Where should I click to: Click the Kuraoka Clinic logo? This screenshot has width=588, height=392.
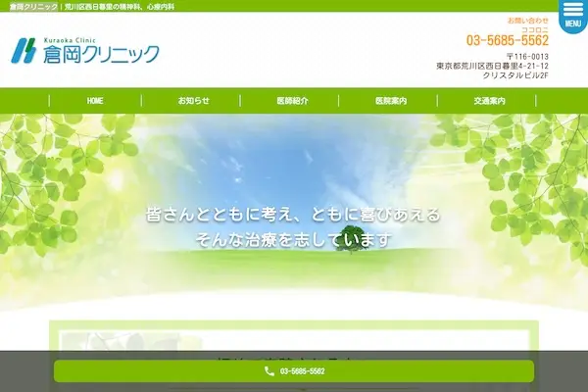[x=85, y=50]
